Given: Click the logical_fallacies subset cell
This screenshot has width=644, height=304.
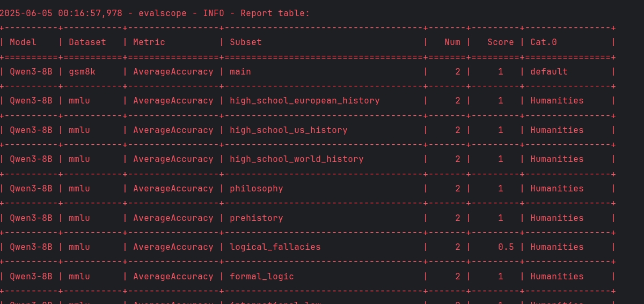Looking at the screenshot, I should pos(275,247).
